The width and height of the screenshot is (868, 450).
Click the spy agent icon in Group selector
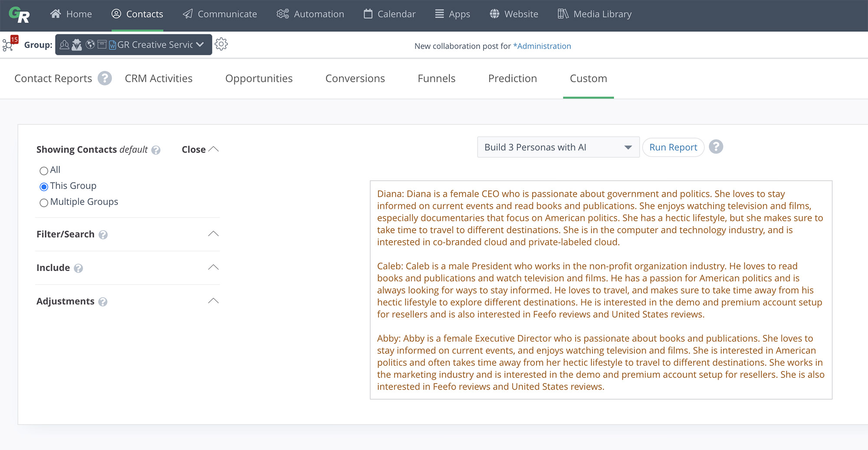(77, 45)
